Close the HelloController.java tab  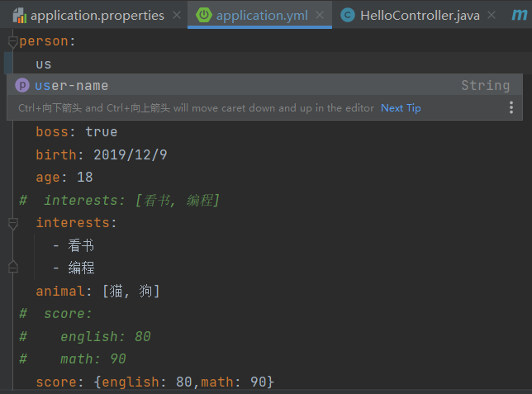click(x=492, y=16)
